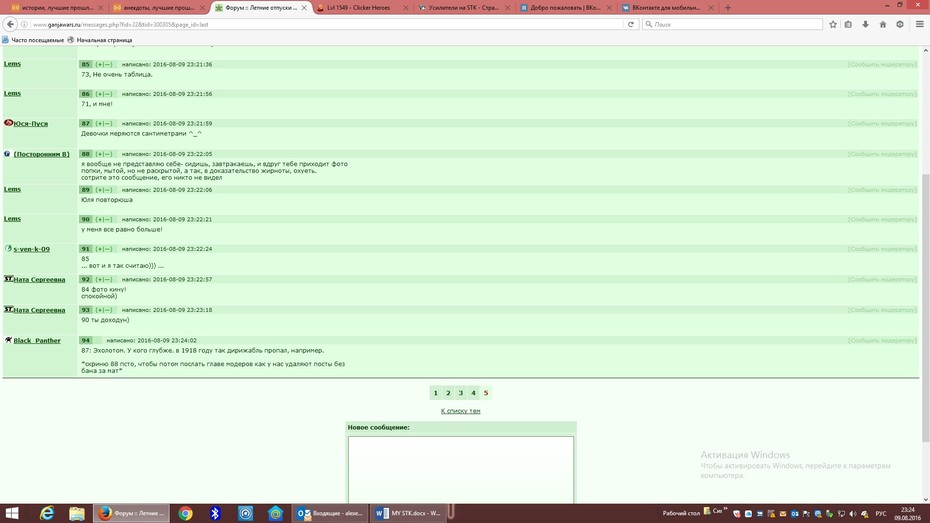Click the address bar URL field
This screenshot has height=523, width=930.
[326, 24]
